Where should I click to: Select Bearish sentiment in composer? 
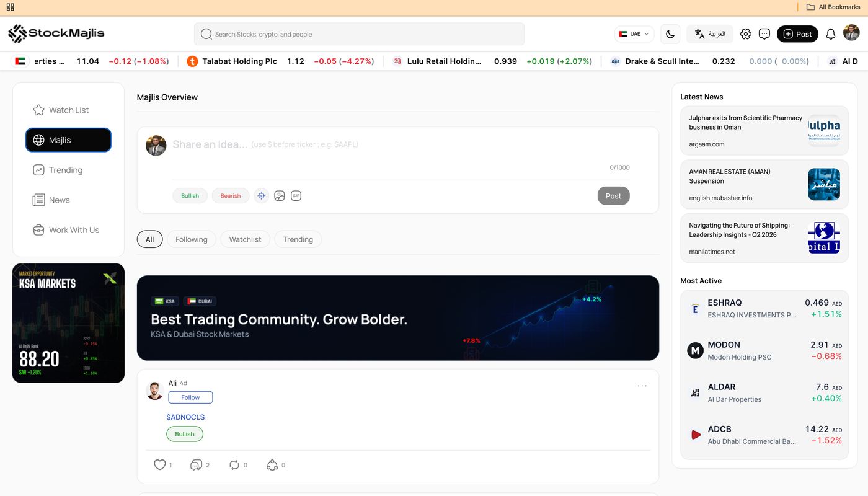[x=231, y=196]
